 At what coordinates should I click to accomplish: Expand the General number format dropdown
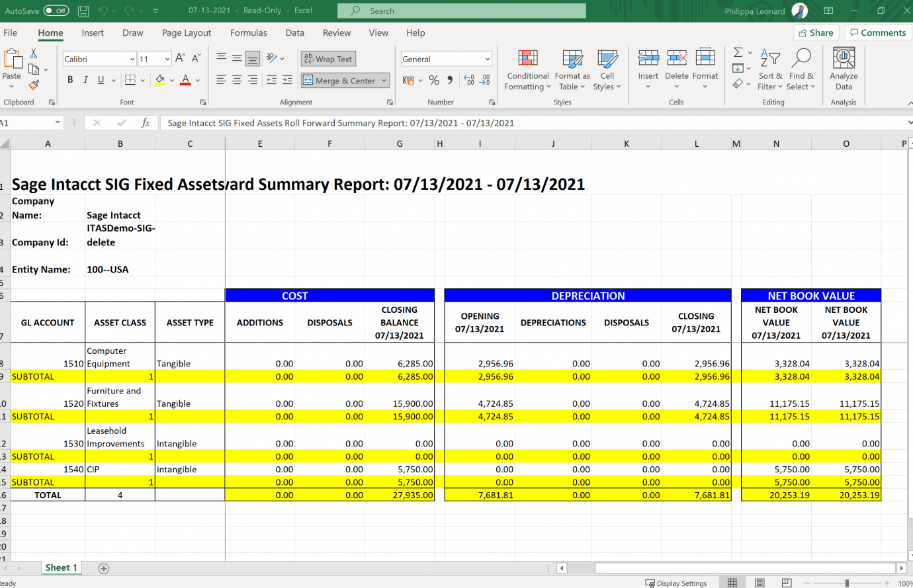(x=488, y=59)
